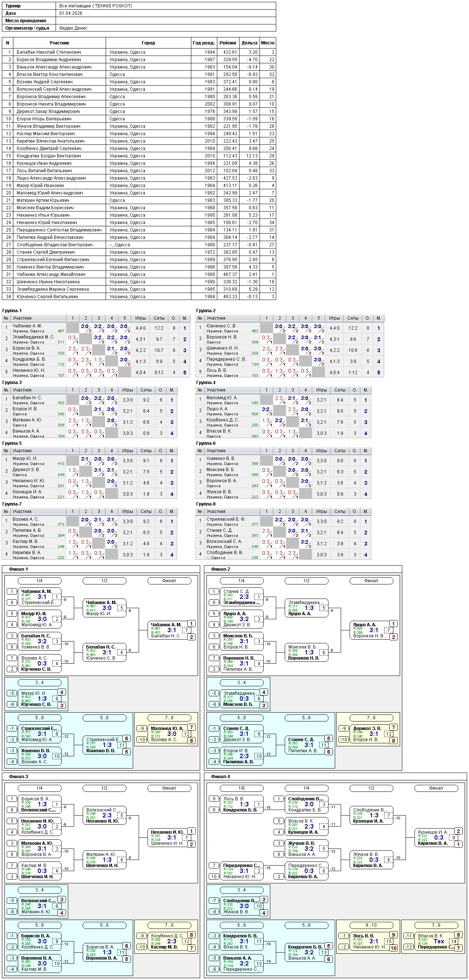The height and width of the screenshot is (980, 469).
Task: Click 'Игры' column header in Группа-1
Action: [141, 318]
